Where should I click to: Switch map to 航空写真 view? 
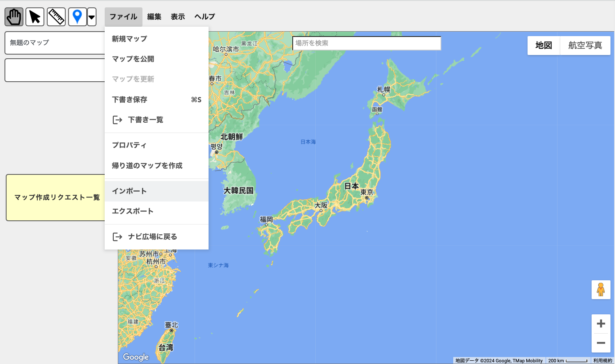(x=585, y=46)
